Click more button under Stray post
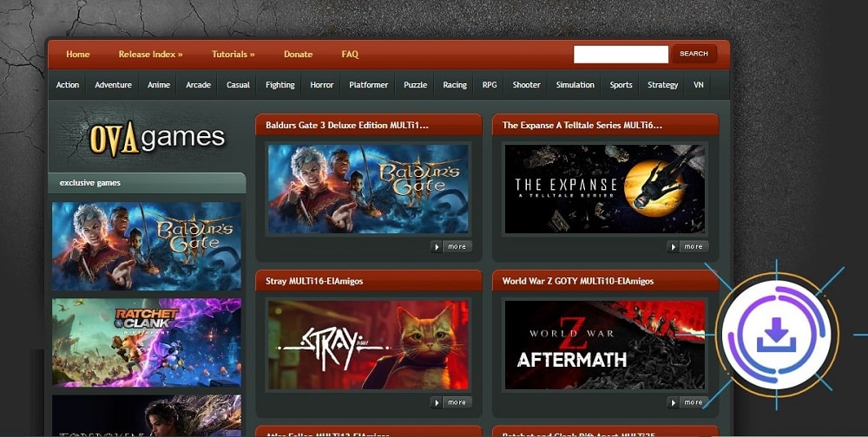 pos(451,402)
